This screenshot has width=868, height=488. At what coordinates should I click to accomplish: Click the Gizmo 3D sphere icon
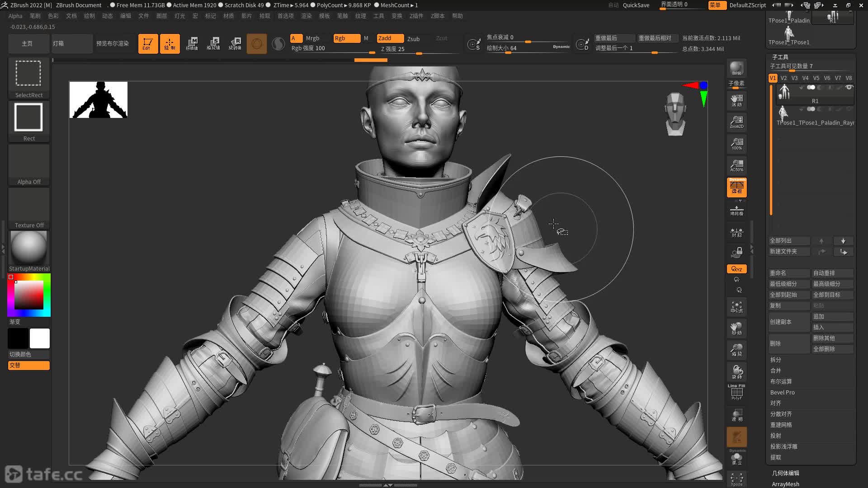coord(257,44)
